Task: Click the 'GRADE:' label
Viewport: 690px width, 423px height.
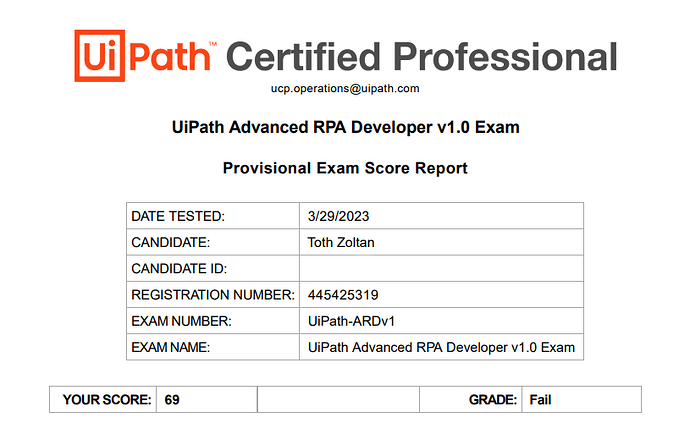Action: click(x=493, y=400)
